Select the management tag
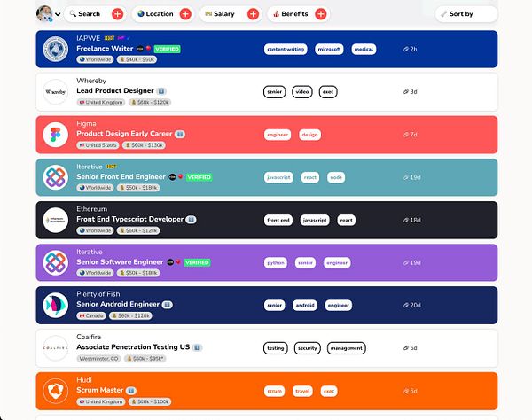The height and width of the screenshot is (420, 532). point(347,348)
